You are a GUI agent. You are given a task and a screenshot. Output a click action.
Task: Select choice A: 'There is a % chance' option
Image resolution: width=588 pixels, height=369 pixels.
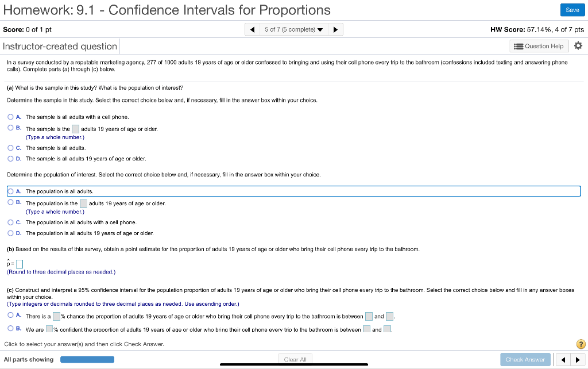10,316
